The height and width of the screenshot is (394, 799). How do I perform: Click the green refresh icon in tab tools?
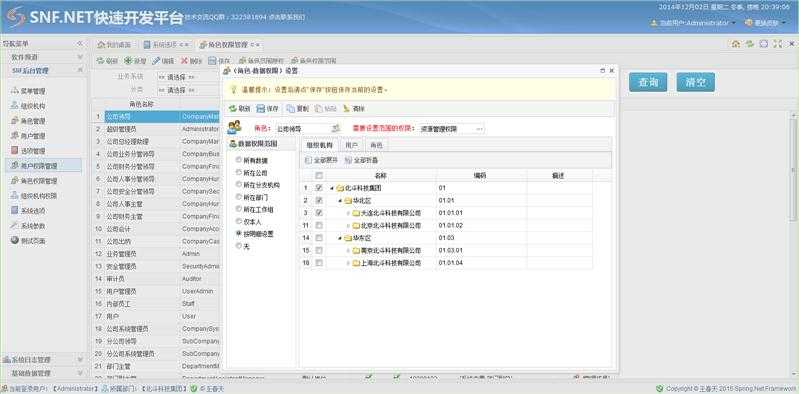coord(750,44)
